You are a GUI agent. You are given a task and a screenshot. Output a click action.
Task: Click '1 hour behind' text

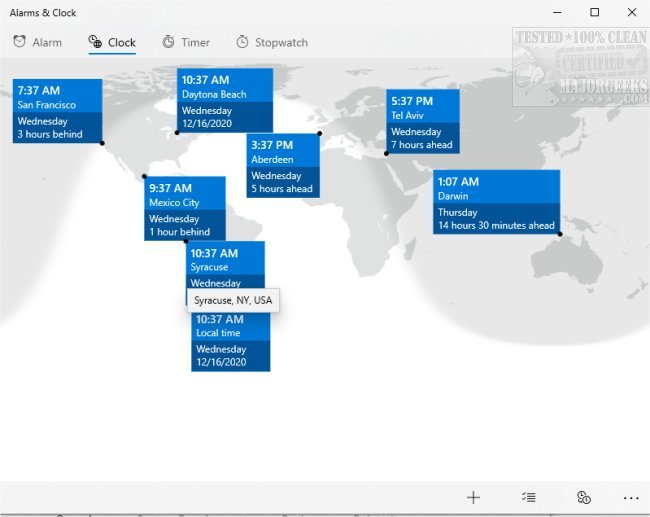pos(179,232)
